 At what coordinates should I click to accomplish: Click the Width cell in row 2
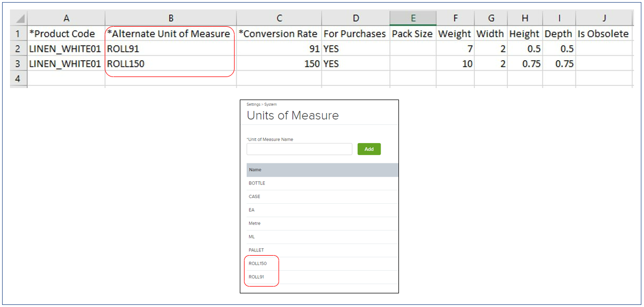[x=491, y=49]
